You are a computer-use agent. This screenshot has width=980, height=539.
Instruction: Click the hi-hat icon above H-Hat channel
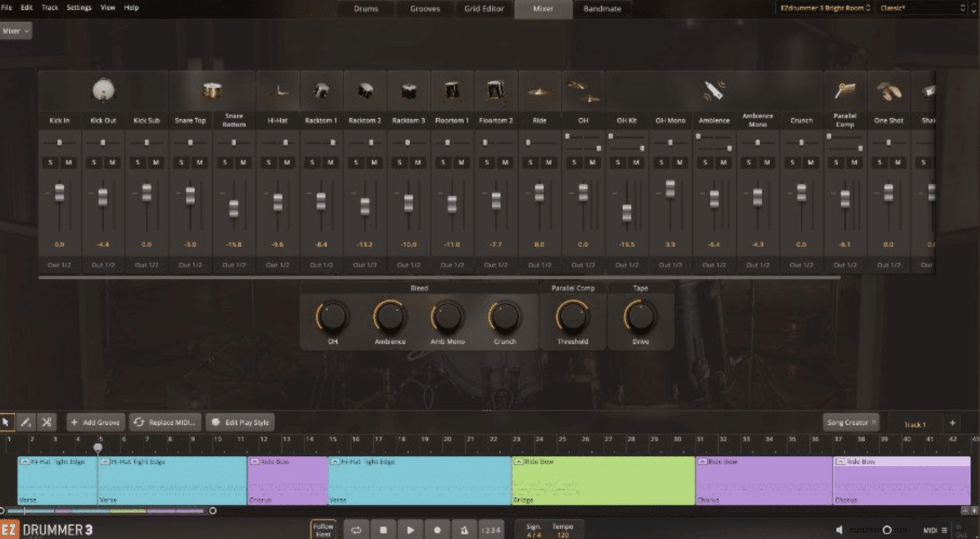click(278, 91)
